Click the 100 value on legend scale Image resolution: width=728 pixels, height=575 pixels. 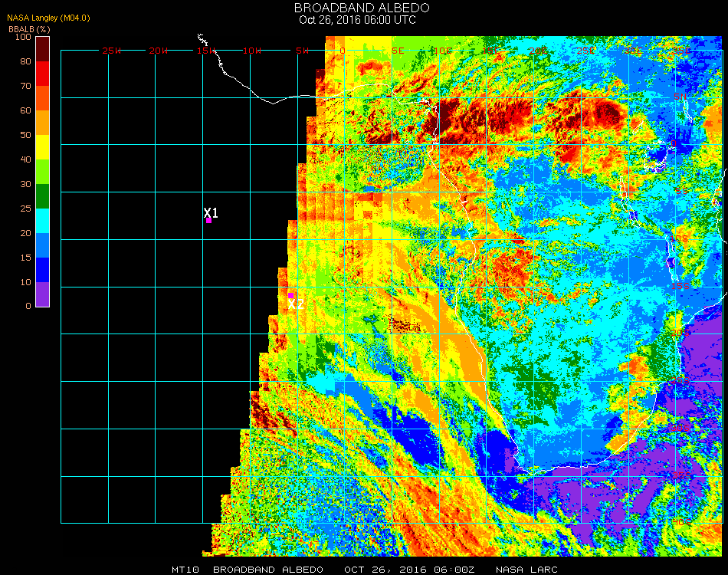[x=23, y=37]
